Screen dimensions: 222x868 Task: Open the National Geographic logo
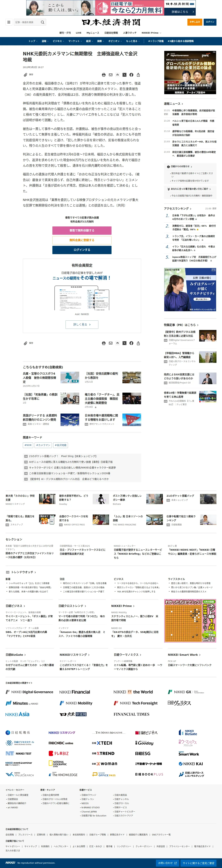[x=58, y=764]
